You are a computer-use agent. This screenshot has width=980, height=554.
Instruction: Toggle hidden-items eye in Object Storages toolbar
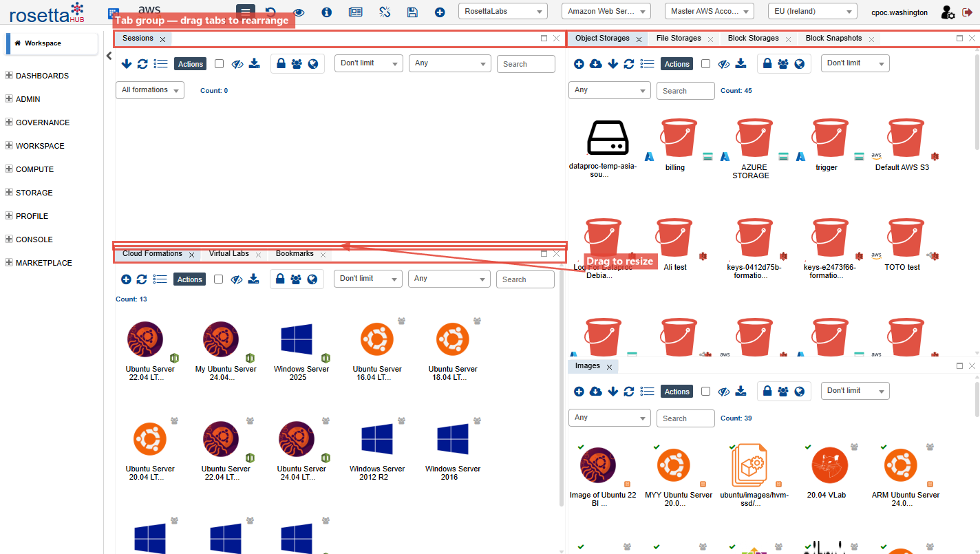pyautogui.click(x=723, y=64)
